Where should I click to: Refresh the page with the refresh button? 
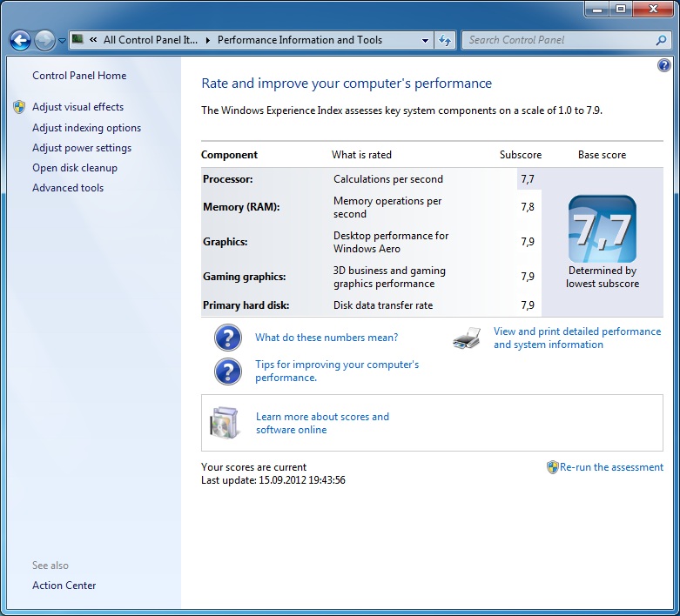[x=445, y=40]
